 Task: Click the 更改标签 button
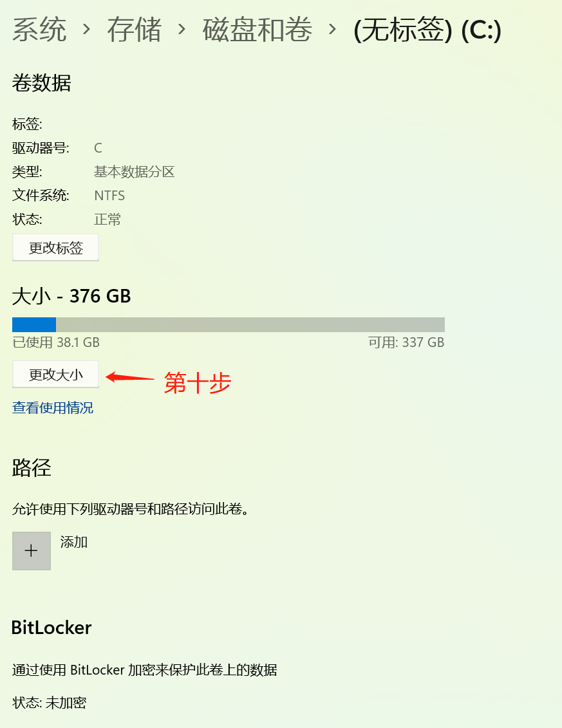(x=56, y=247)
